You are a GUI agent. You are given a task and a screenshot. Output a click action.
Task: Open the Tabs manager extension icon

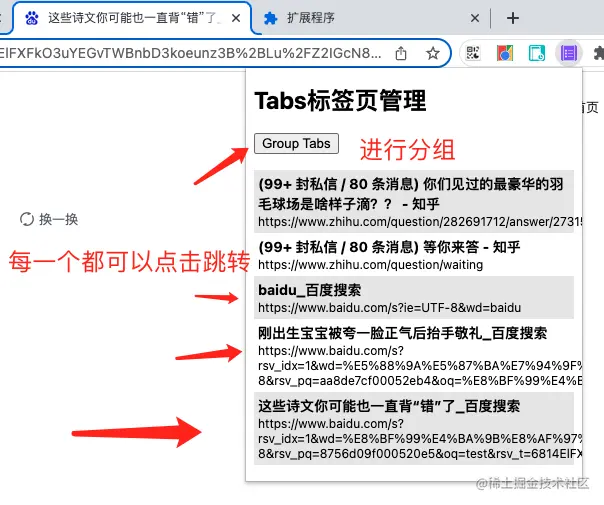tap(569, 53)
